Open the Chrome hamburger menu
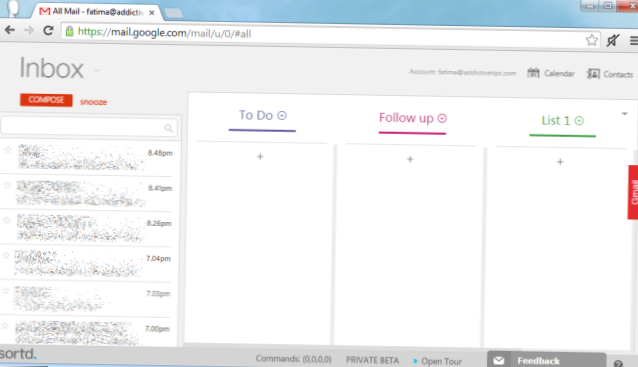The width and height of the screenshot is (638, 367). tap(634, 41)
